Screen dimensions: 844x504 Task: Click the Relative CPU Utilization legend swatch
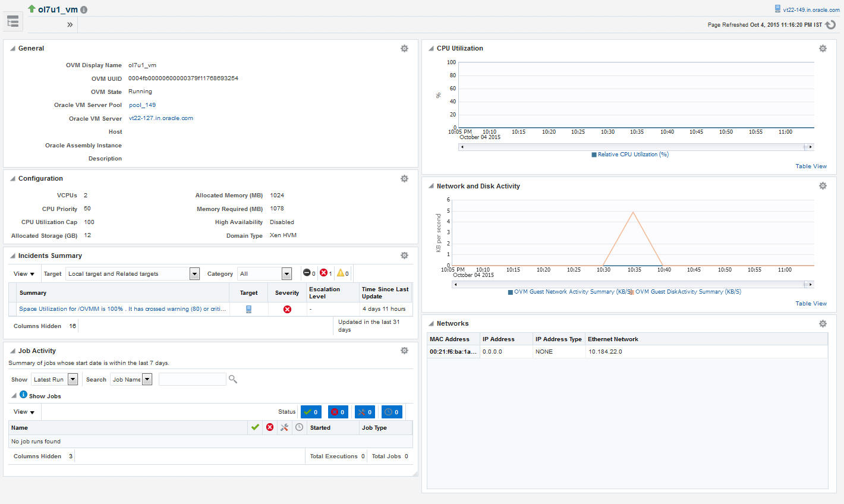(x=594, y=155)
